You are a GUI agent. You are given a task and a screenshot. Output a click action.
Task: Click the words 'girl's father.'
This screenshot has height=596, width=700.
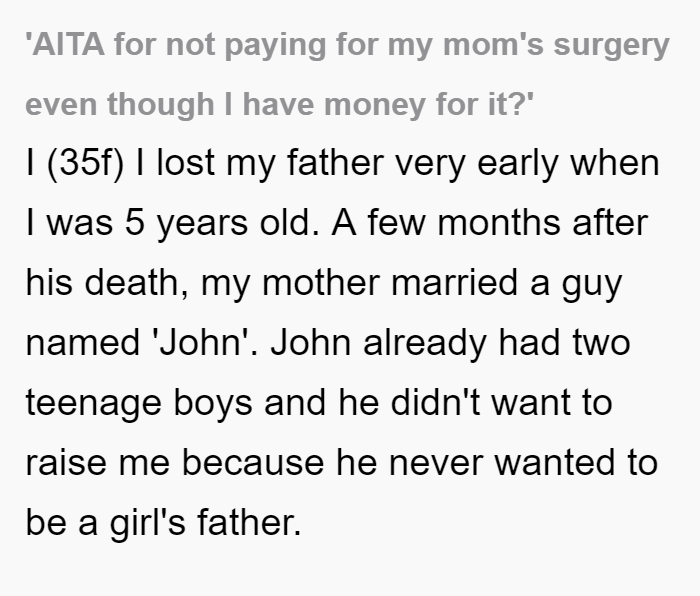coord(205,523)
